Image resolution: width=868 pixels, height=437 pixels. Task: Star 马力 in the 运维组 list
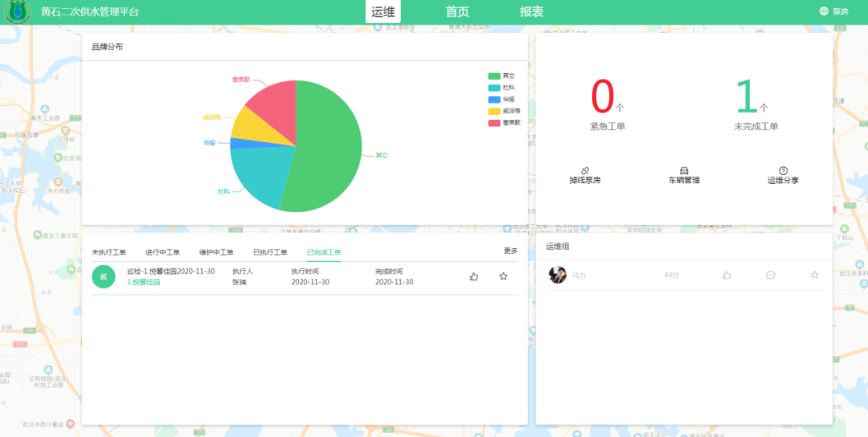click(x=814, y=275)
